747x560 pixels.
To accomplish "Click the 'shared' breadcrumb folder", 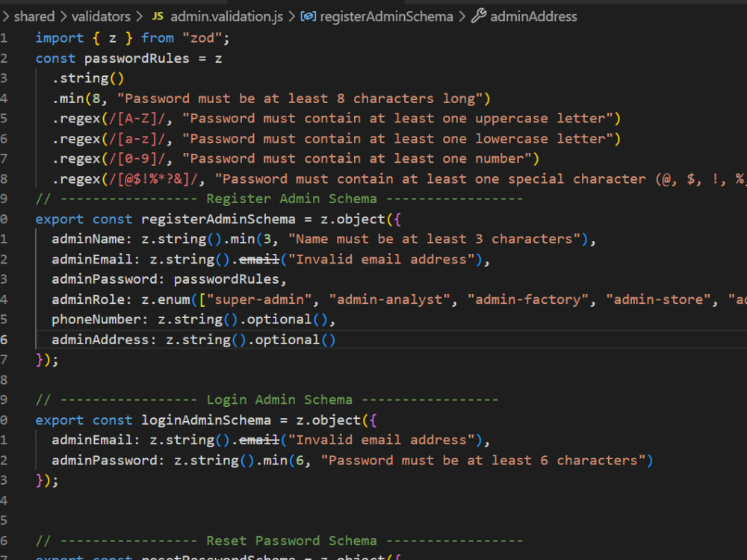I will point(34,16).
